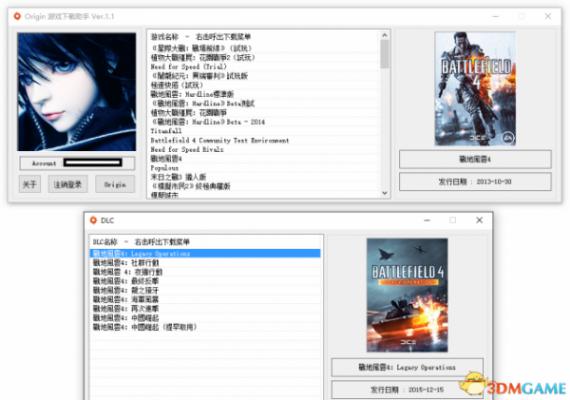Click the game list scroll up arrow

click(385, 35)
